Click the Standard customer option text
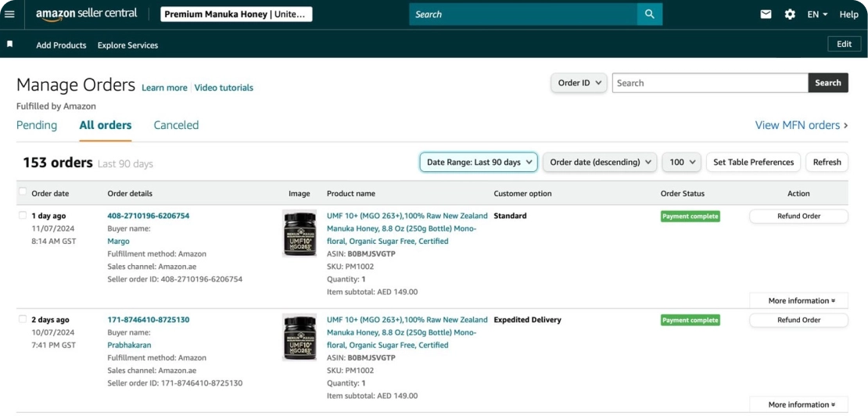This screenshot has height=416, width=868. (x=510, y=216)
